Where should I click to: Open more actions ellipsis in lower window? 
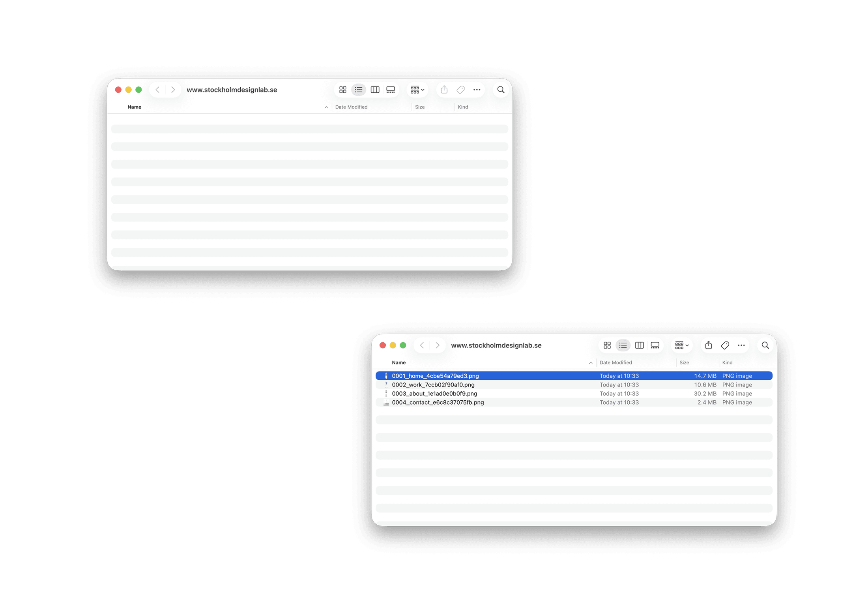pos(741,345)
